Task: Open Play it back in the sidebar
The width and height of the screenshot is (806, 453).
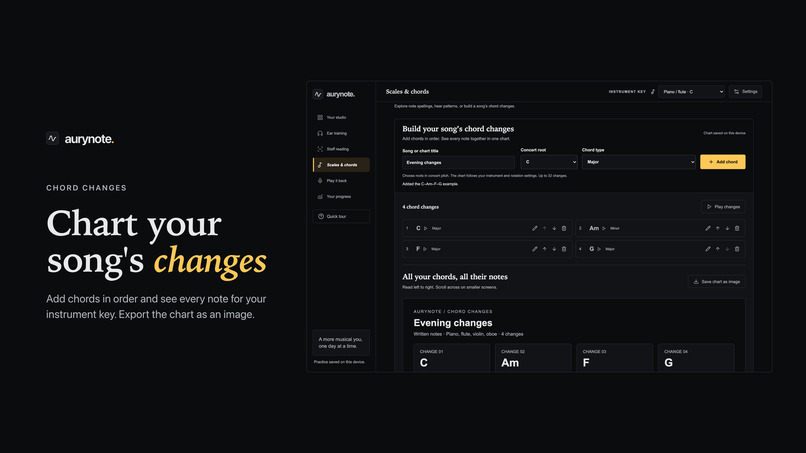Action: [x=341, y=180]
